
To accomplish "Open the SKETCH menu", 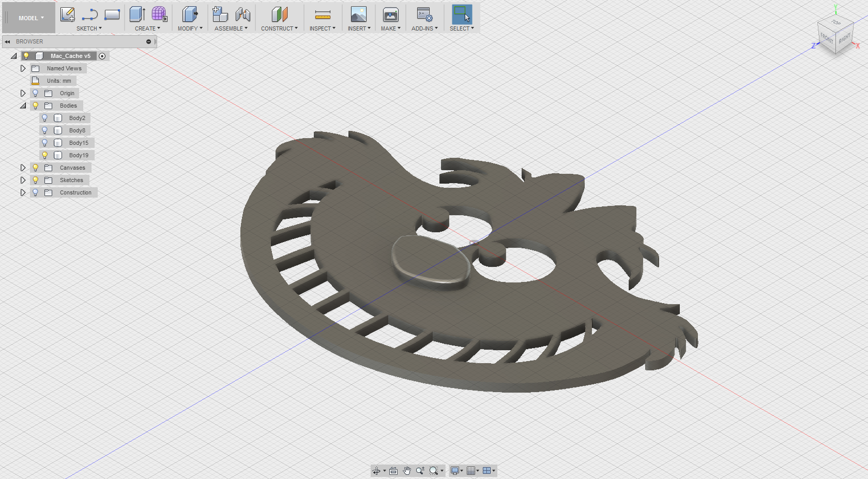I will (89, 28).
